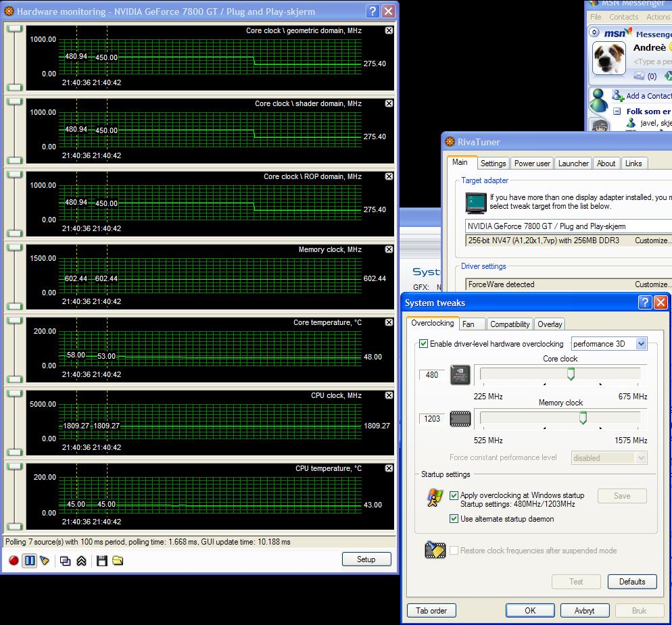The height and width of the screenshot is (625, 672).
Task: Open help in System tweaks title bar
Action: pos(644,303)
